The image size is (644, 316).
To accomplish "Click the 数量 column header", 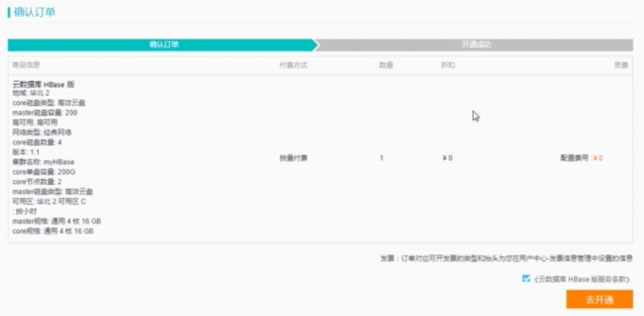I will 386,65.
